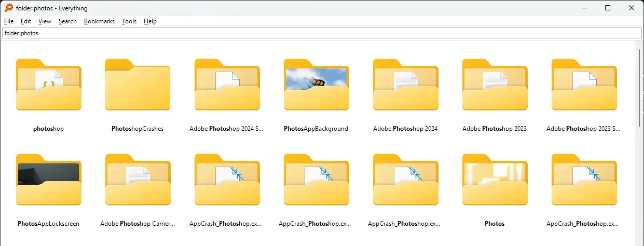Viewport: 644px width, 246px height.
Task: Open the Help menu
Action: (x=150, y=21)
